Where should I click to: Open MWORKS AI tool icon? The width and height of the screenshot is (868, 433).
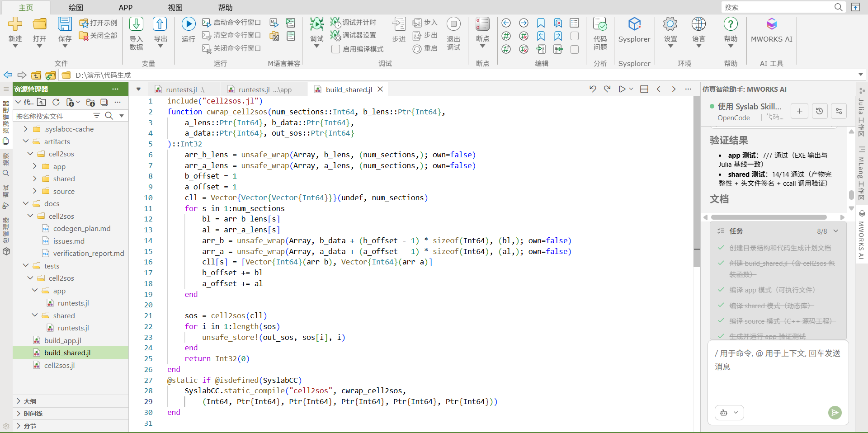(x=771, y=24)
